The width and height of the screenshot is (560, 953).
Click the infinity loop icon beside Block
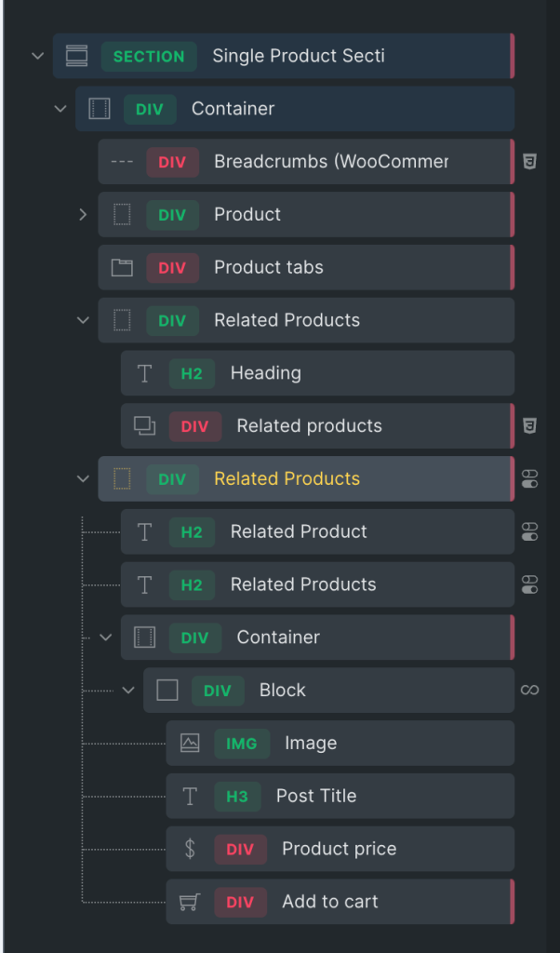pos(529,691)
